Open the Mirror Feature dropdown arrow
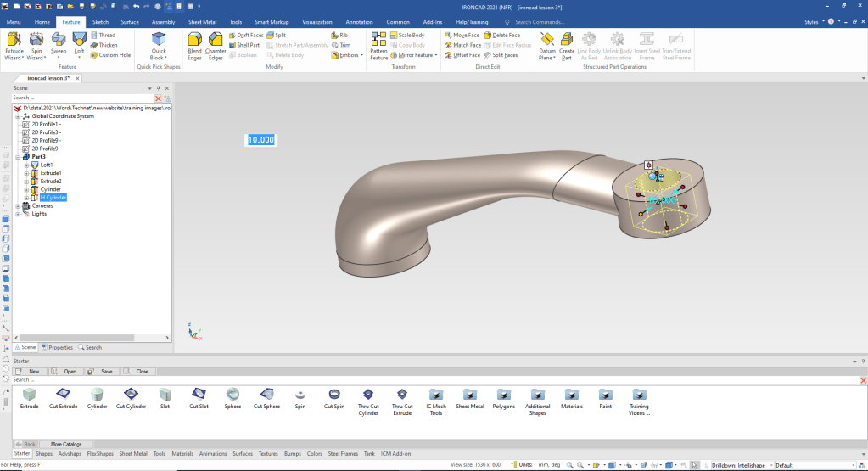 (437, 55)
